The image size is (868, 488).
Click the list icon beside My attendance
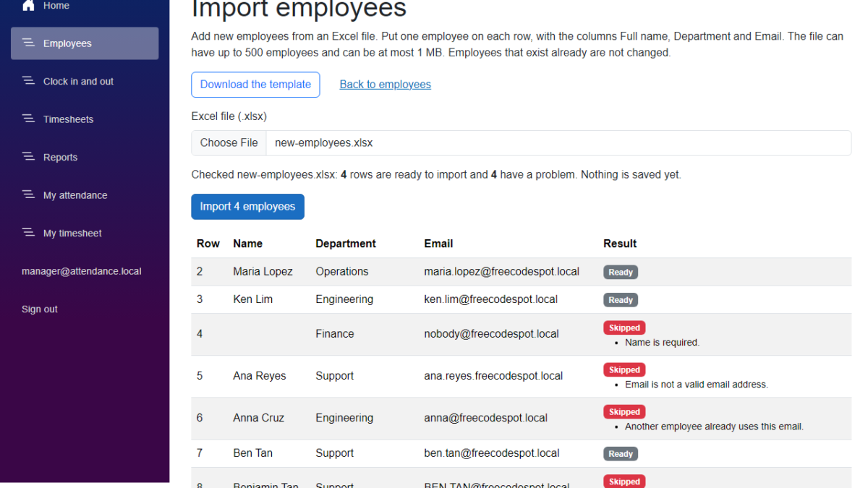(28, 195)
